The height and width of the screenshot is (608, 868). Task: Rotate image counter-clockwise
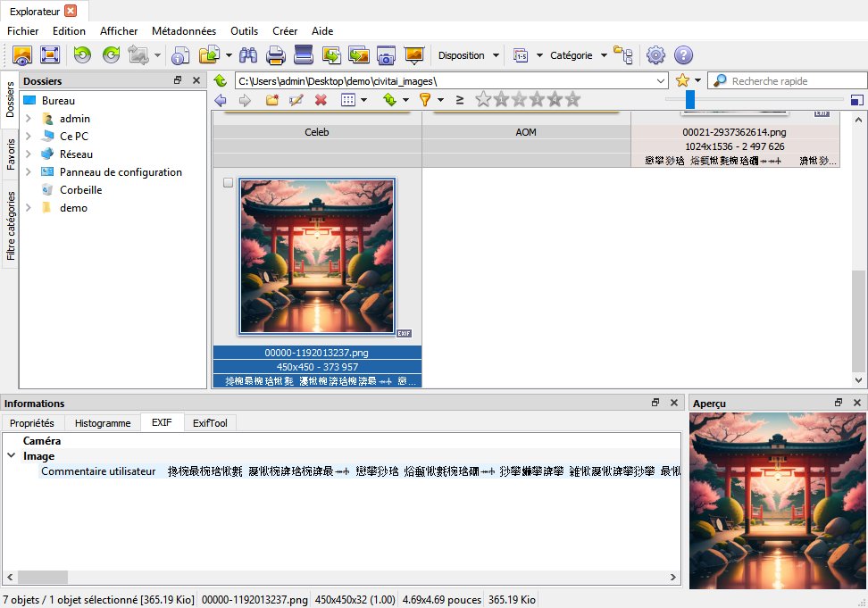point(82,54)
